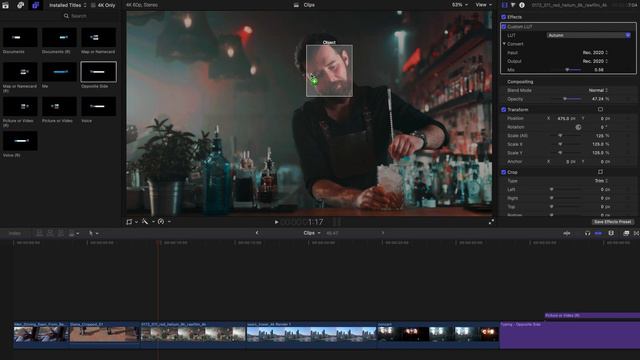
Task: Click the overwrite clip timeline icon
Action: pyautogui.click(x=72, y=233)
